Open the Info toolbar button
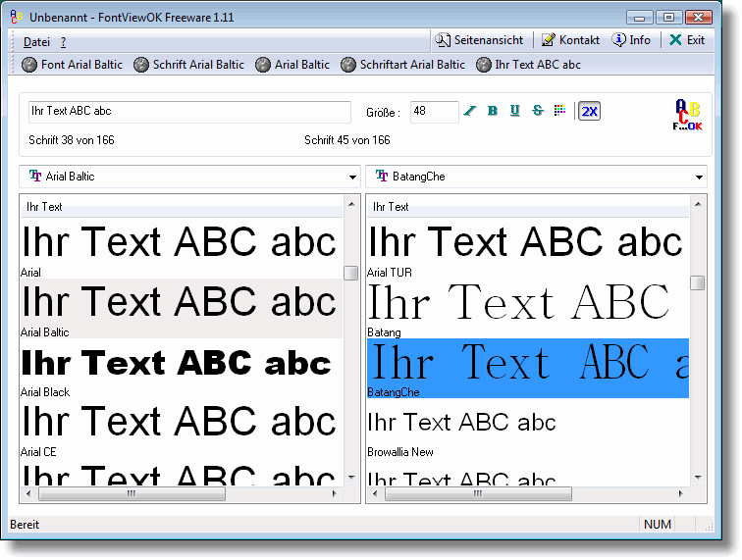 click(x=631, y=40)
